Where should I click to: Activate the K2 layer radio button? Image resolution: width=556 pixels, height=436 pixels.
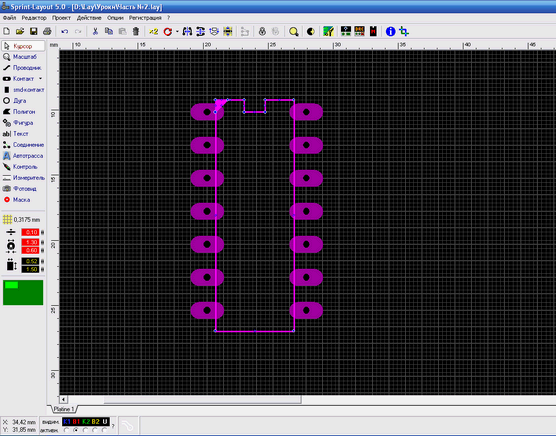(85, 430)
